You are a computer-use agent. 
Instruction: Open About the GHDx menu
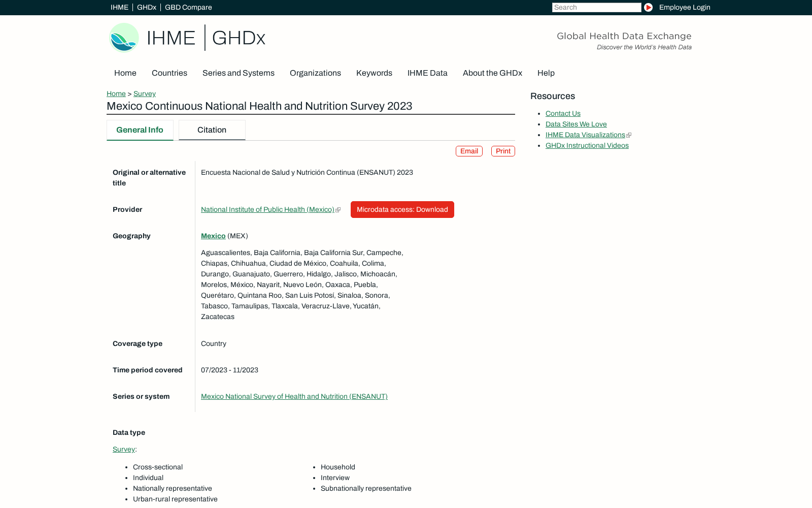point(492,73)
